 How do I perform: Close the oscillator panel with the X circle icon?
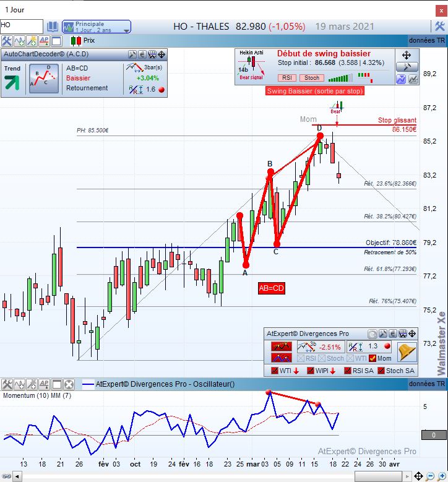[x=69, y=385]
